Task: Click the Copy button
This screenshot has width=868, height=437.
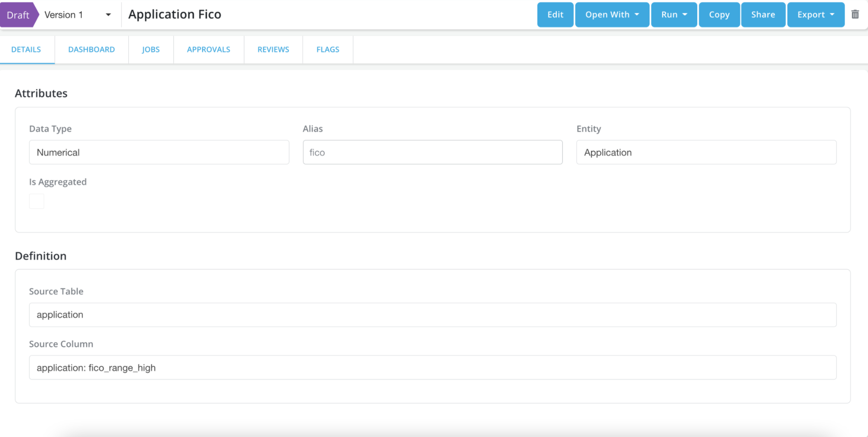Action: tap(719, 15)
